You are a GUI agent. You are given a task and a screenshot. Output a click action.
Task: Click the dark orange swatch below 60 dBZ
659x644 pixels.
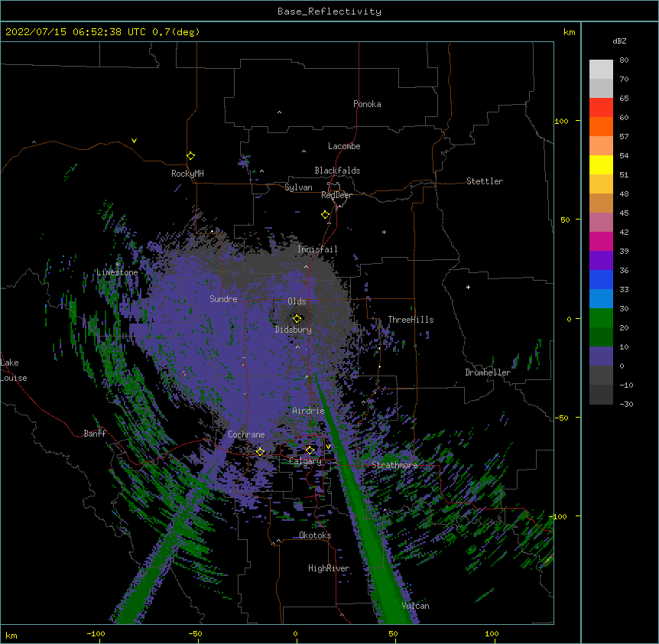coord(601,126)
